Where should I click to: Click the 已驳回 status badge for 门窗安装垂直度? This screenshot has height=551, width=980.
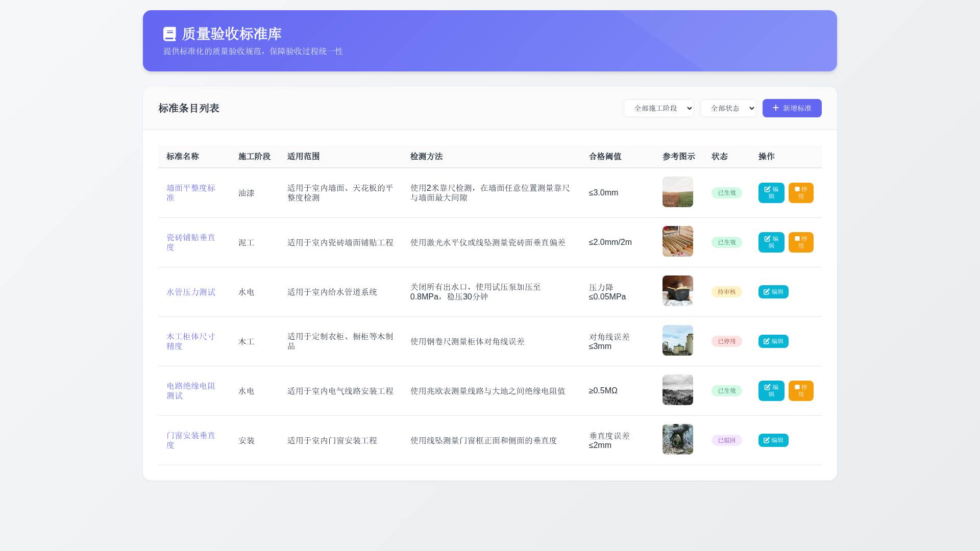[726, 440]
